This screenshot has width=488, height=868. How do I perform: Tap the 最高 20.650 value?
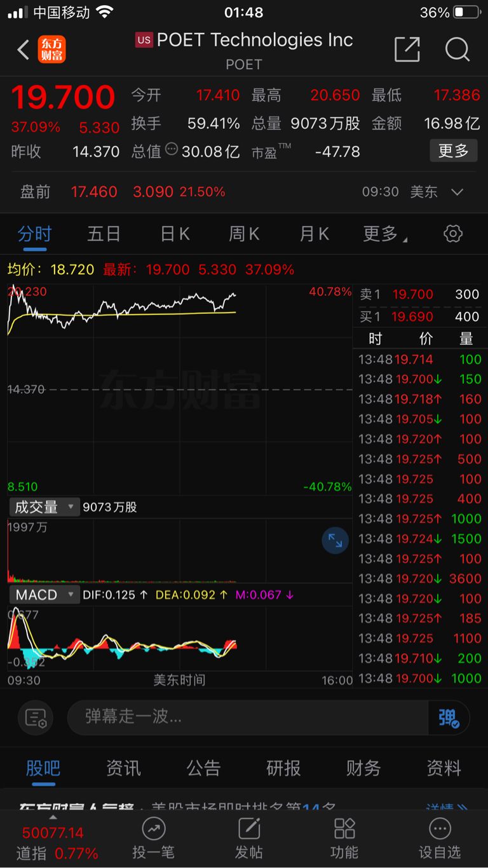[x=335, y=95]
